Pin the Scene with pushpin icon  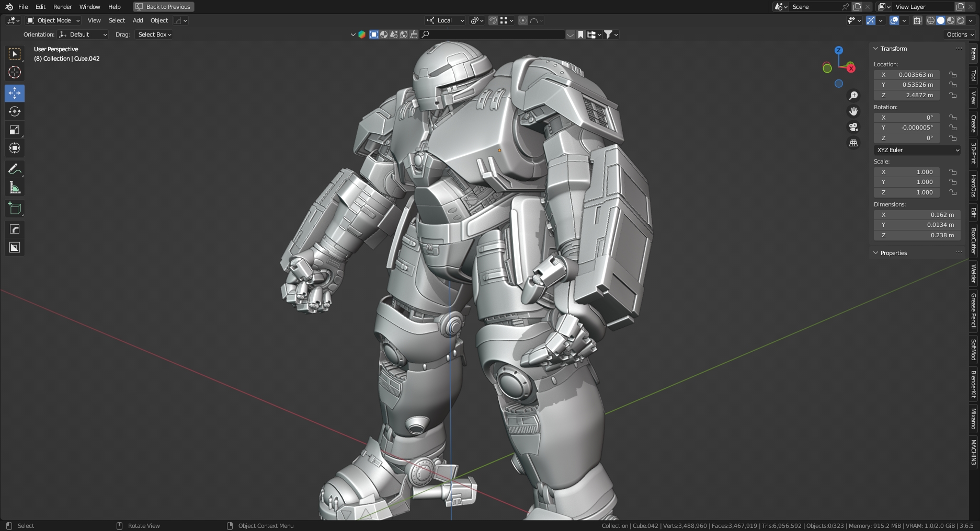point(845,7)
